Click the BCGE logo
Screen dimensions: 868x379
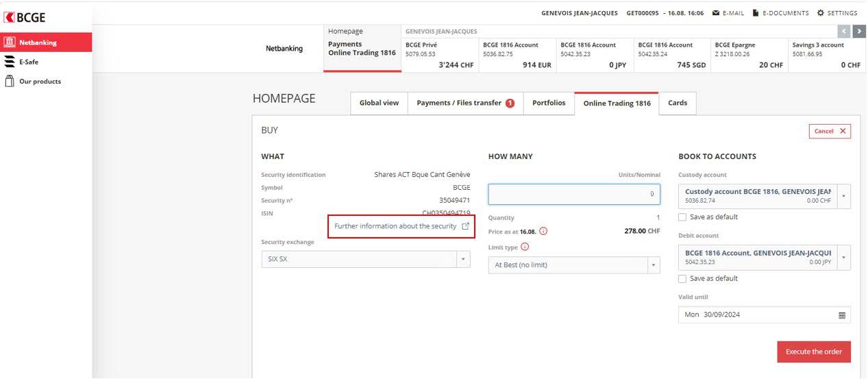[x=25, y=18]
